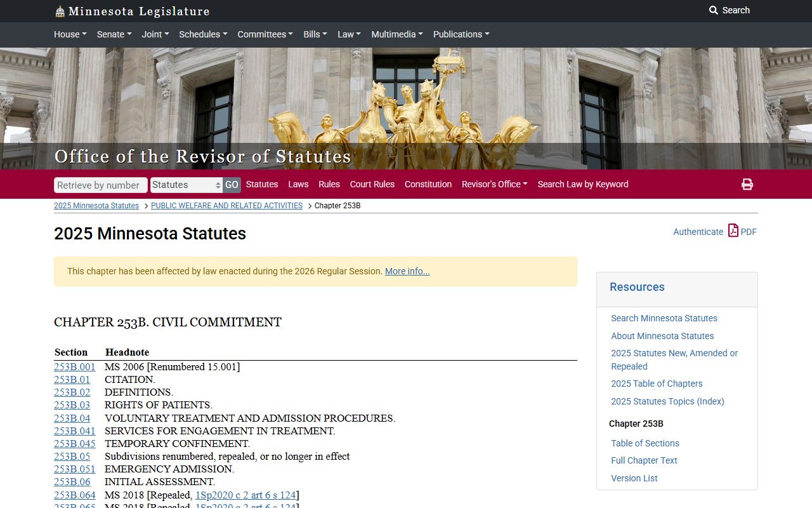Viewport: 812px width, 508px height.
Task: Click the Minnesota Legislature header text
Action: 139,11
